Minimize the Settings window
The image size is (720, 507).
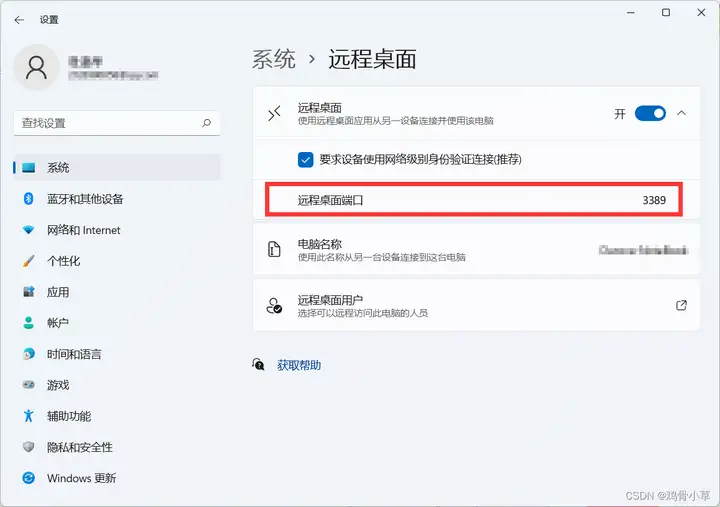(631, 13)
